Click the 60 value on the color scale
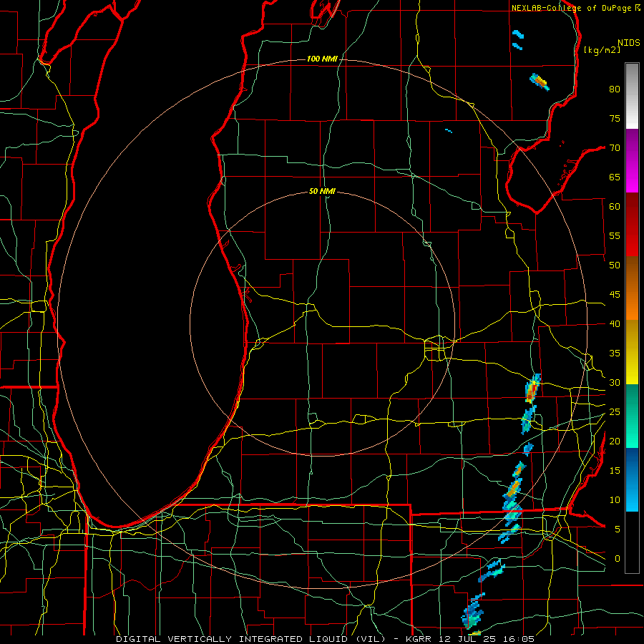The width and height of the screenshot is (644, 644). pyautogui.click(x=615, y=207)
